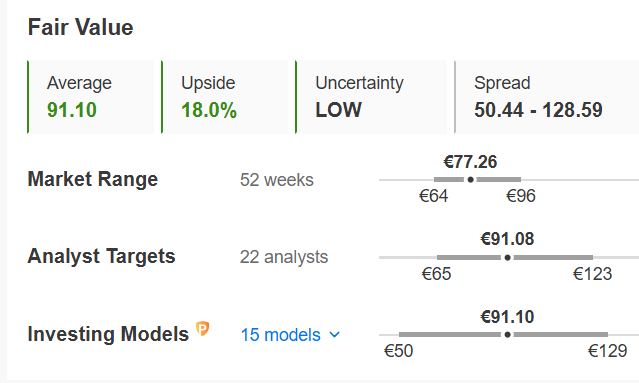The width and height of the screenshot is (639, 383).
Task: Click the chevron next to 15 models
Action: point(334,335)
